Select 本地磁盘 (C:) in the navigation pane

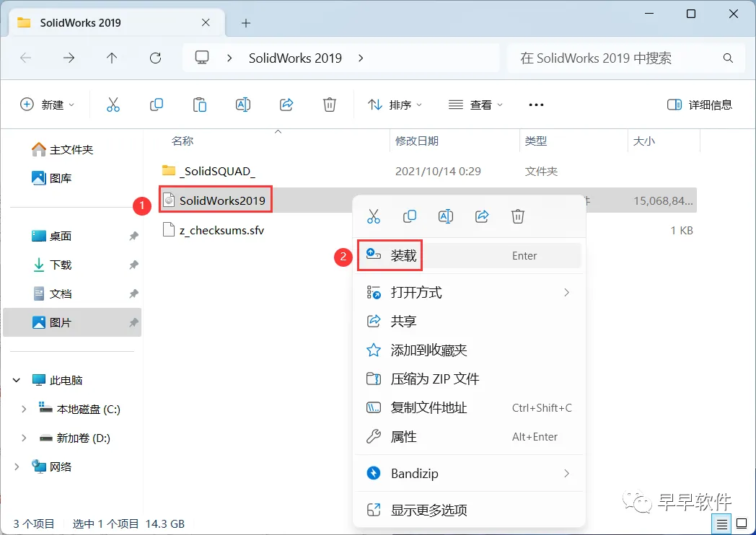click(x=79, y=410)
